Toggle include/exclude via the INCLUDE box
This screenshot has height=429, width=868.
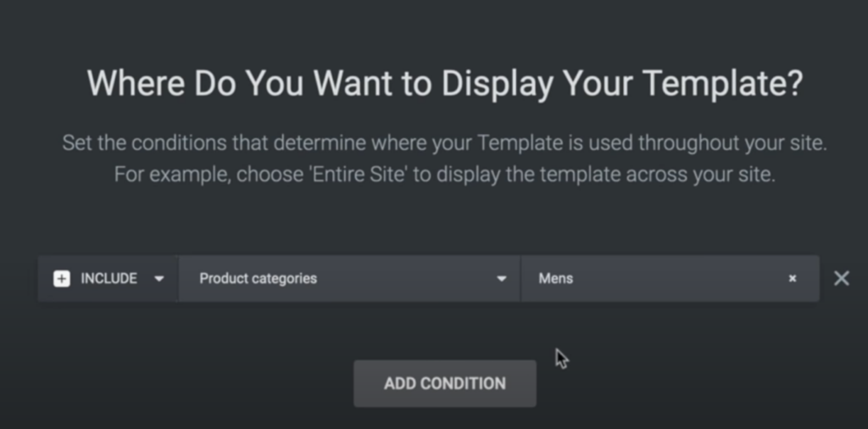(x=108, y=278)
